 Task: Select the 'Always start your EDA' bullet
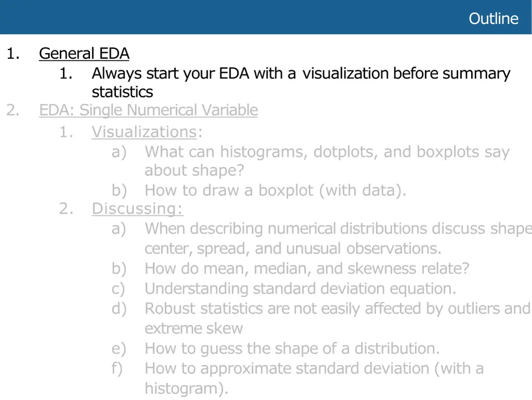tap(301, 83)
